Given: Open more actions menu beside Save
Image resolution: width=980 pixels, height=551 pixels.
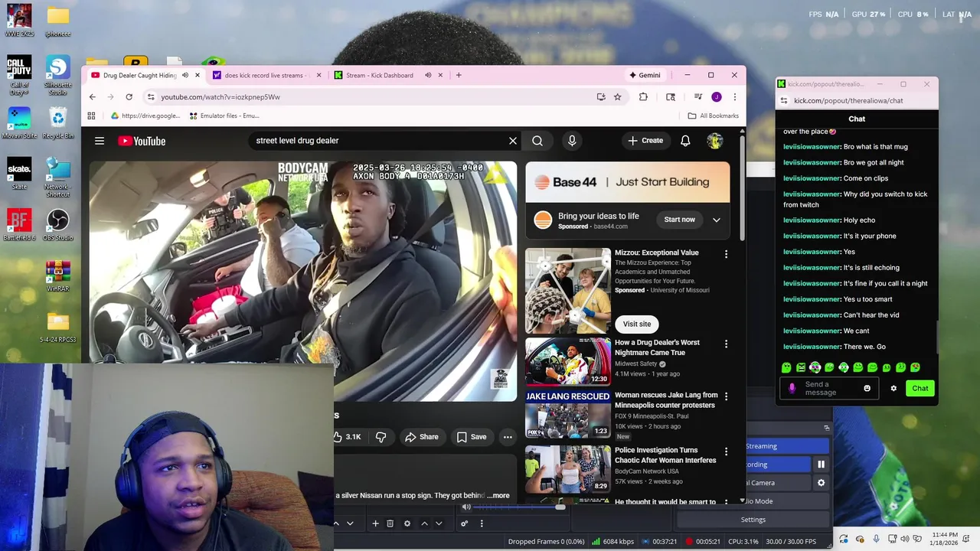Looking at the screenshot, I should click(x=508, y=437).
